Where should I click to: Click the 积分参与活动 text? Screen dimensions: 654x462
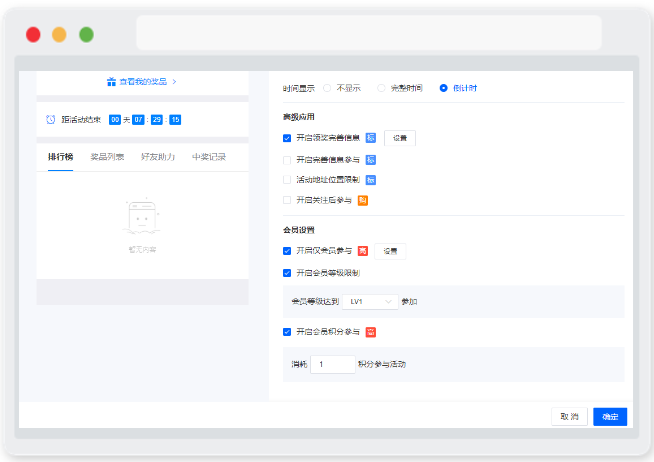coord(382,364)
